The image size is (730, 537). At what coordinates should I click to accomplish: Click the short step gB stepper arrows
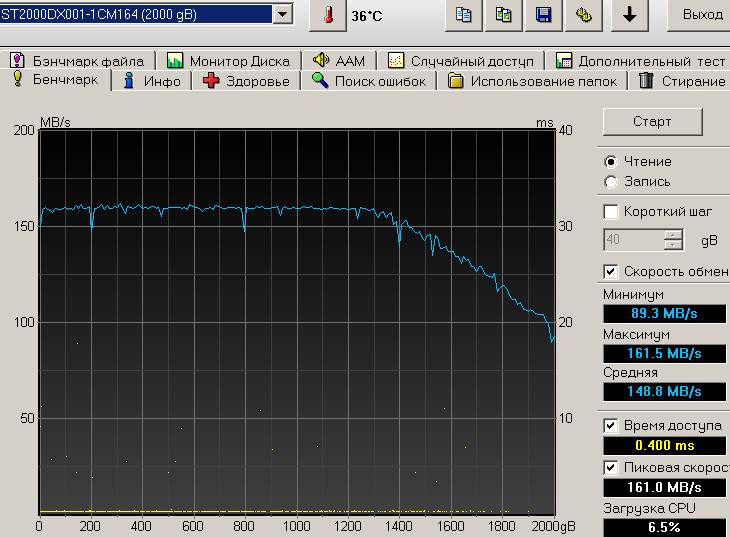pos(674,240)
